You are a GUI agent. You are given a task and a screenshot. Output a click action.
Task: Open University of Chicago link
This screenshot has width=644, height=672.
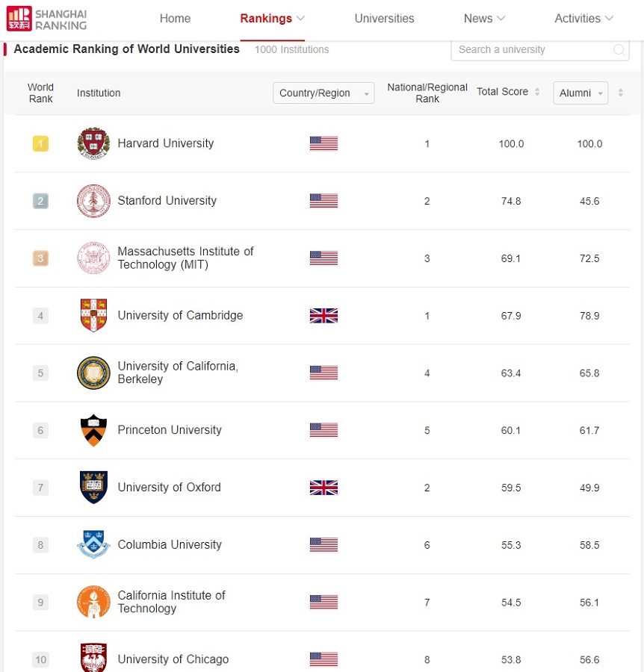click(173, 659)
